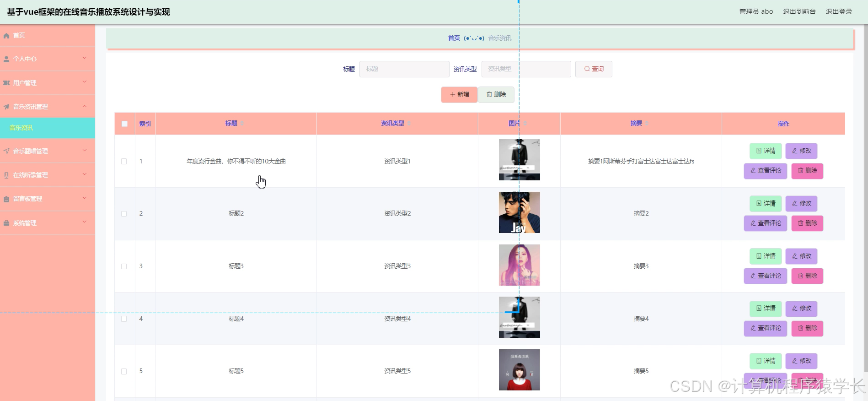Open 详情 for row 标题2
This screenshot has width=868, height=401.
tap(766, 203)
